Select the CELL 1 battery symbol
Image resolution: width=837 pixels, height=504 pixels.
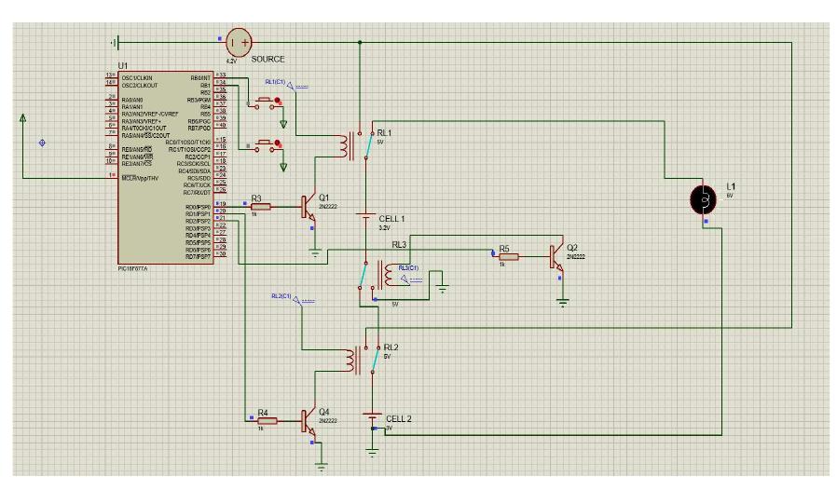click(365, 218)
